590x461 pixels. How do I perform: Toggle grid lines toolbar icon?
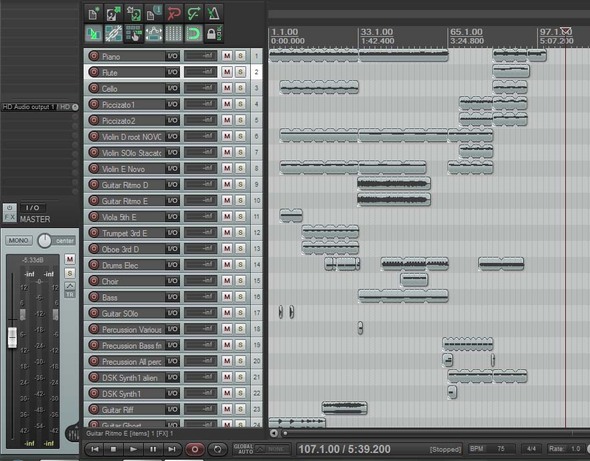click(174, 34)
